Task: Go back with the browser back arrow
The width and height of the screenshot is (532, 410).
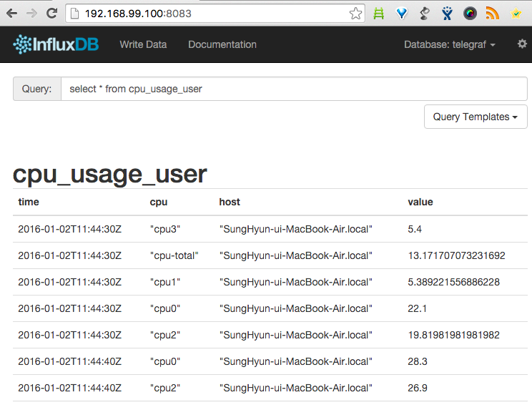Action: pos(12,14)
